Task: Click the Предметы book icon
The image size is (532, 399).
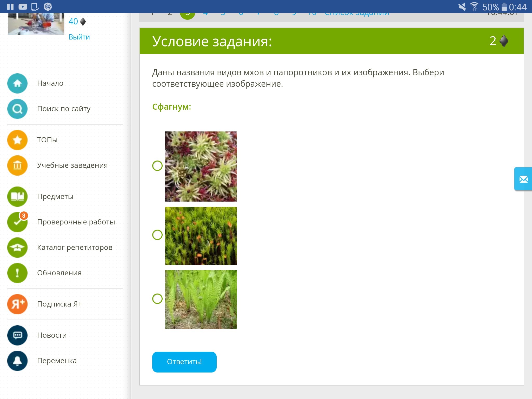Action: coord(17,197)
